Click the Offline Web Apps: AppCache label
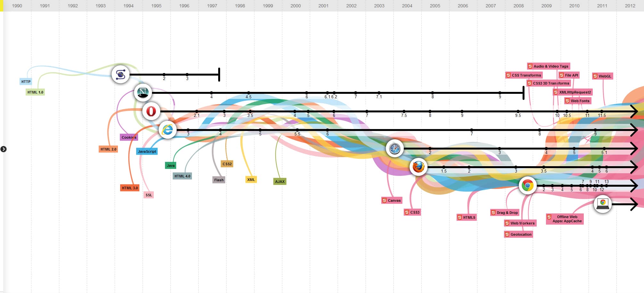 [566, 219]
